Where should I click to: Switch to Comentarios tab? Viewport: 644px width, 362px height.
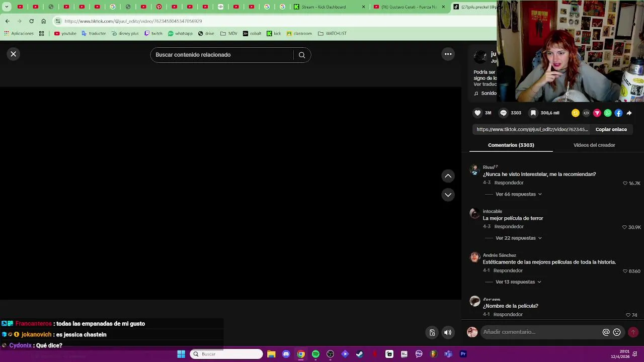tap(511, 145)
